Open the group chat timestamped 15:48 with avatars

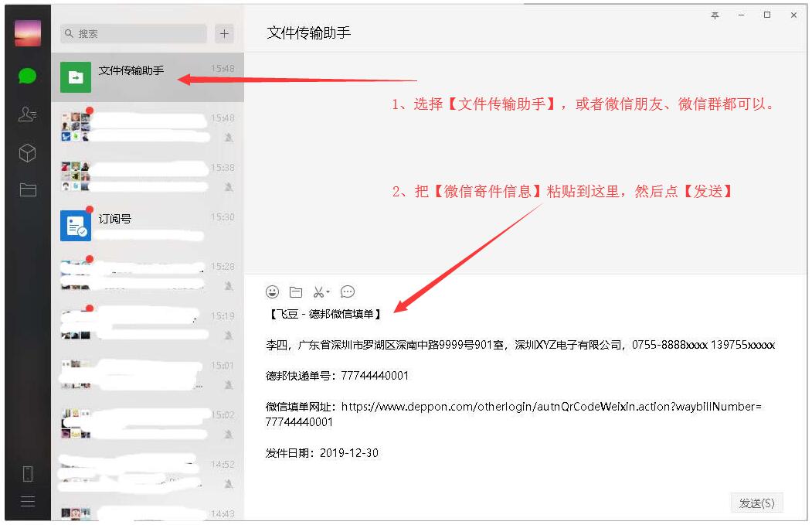[148, 127]
